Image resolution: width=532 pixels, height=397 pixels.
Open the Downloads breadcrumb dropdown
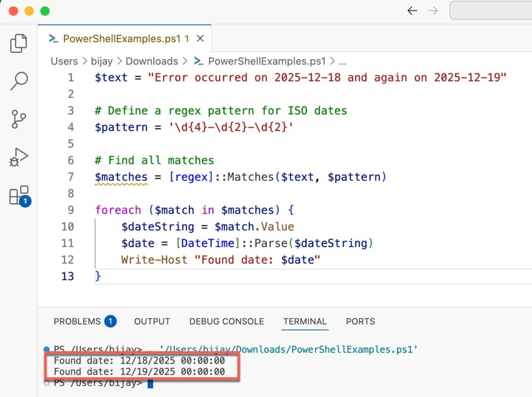[152, 61]
